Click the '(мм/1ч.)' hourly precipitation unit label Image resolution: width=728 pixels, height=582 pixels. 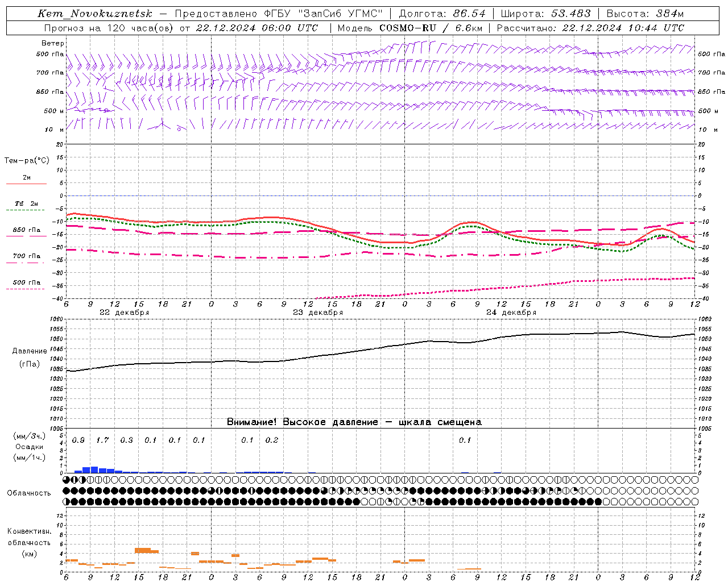click(28, 458)
